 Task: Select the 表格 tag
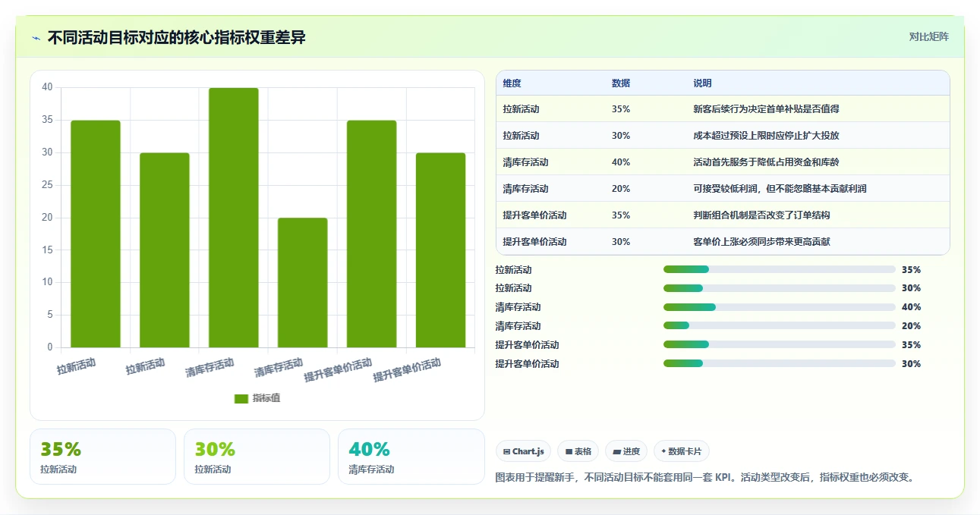click(x=578, y=451)
